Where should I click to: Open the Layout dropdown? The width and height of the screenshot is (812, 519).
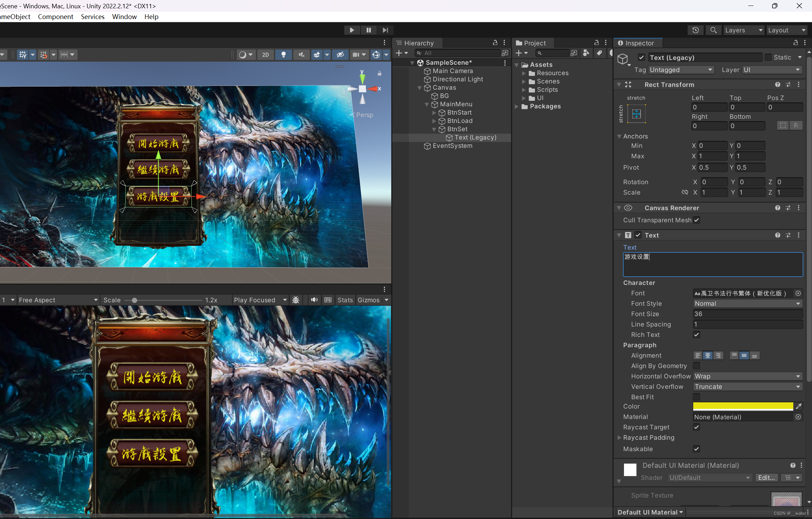787,30
